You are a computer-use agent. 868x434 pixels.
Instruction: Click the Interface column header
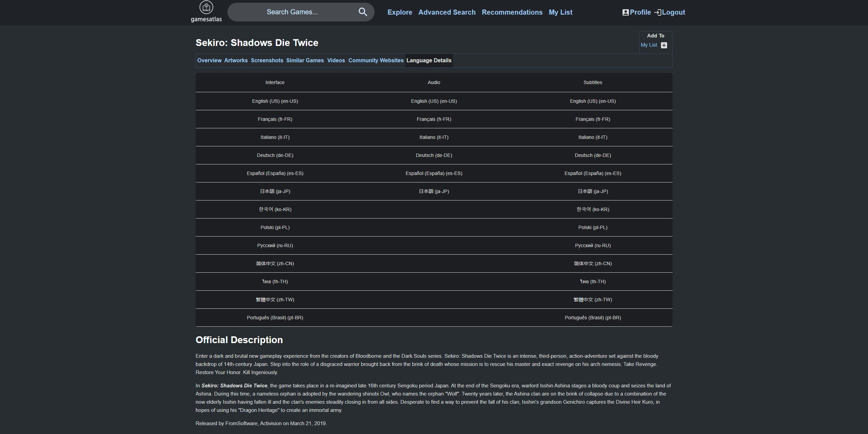[275, 82]
